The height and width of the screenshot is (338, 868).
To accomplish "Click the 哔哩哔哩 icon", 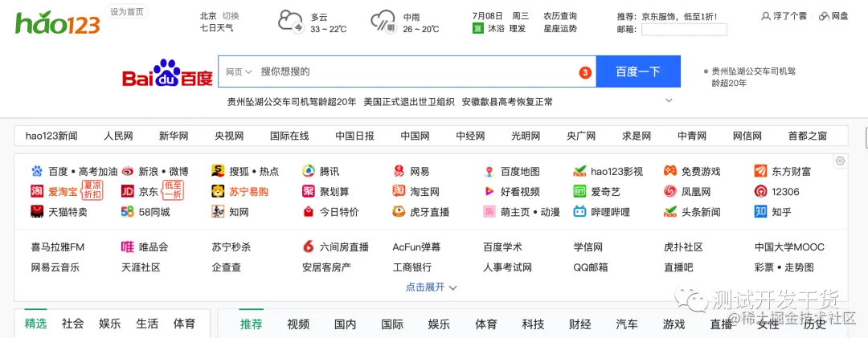I will click(x=579, y=211).
